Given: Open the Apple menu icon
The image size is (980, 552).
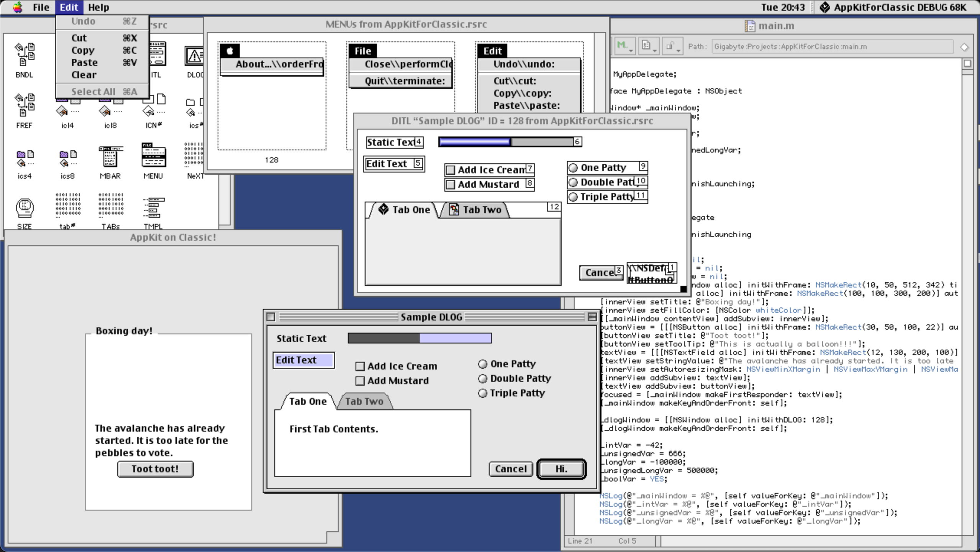Looking at the screenshot, I should [17, 7].
